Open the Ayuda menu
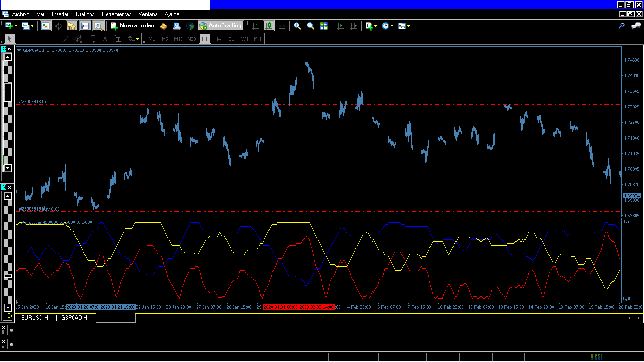644x362 pixels. (x=172, y=14)
